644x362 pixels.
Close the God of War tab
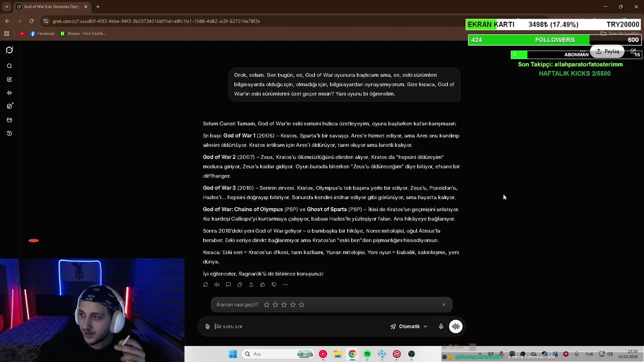86,7
